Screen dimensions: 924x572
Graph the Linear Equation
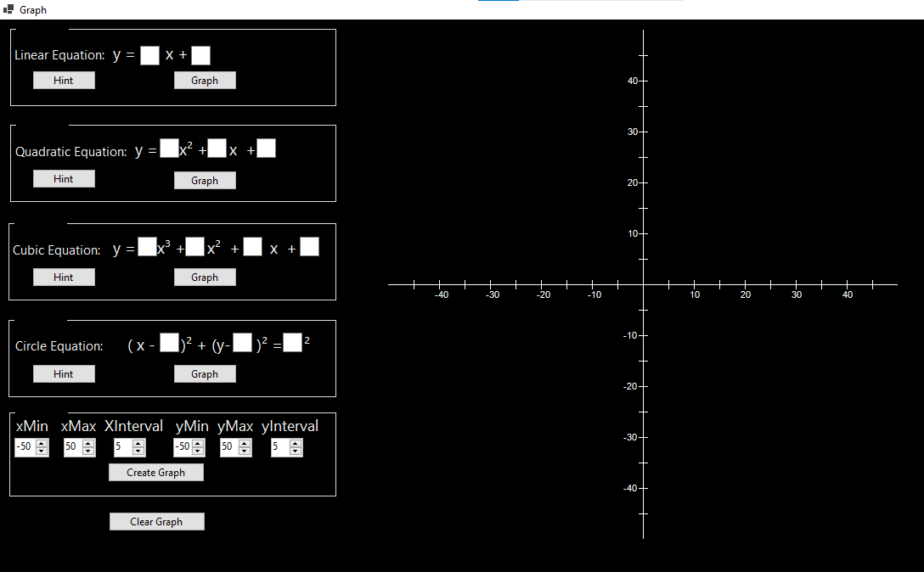coord(205,80)
